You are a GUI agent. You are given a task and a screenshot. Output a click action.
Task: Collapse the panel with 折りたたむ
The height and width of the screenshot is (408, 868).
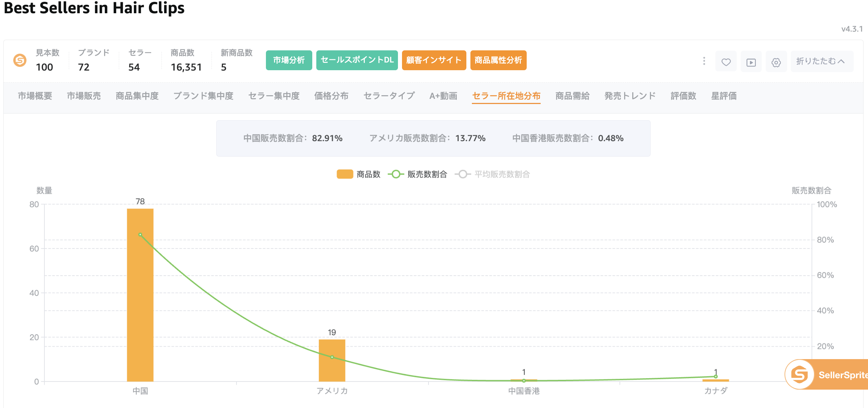[822, 61]
